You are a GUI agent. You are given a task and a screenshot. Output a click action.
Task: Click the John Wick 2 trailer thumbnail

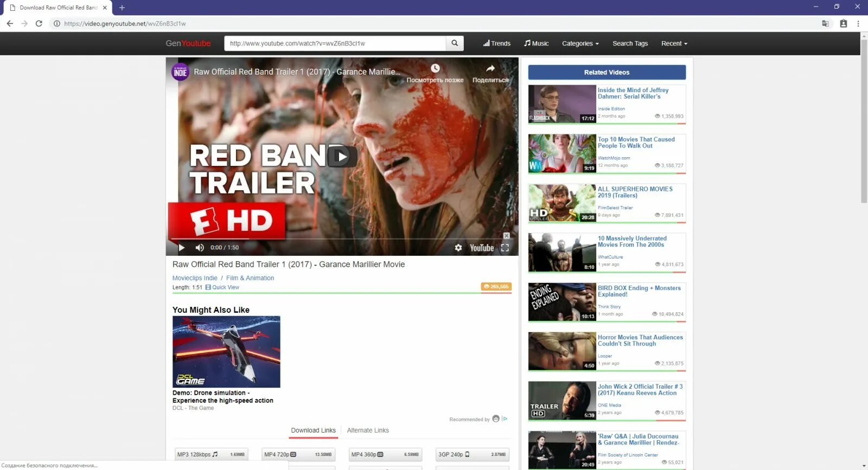562,401
